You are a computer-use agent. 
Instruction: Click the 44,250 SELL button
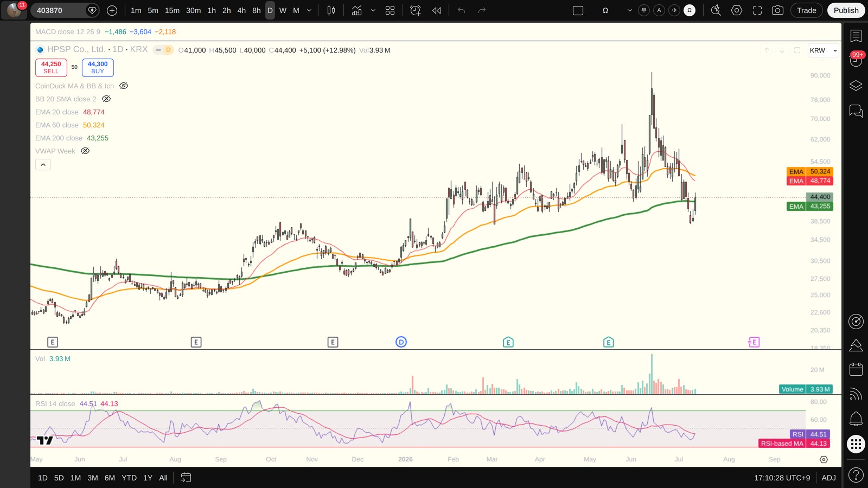(x=51, y=67)
